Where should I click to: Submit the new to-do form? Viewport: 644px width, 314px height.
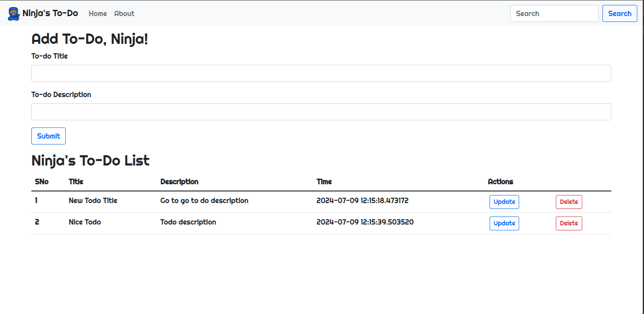click(x=48, y=136)
